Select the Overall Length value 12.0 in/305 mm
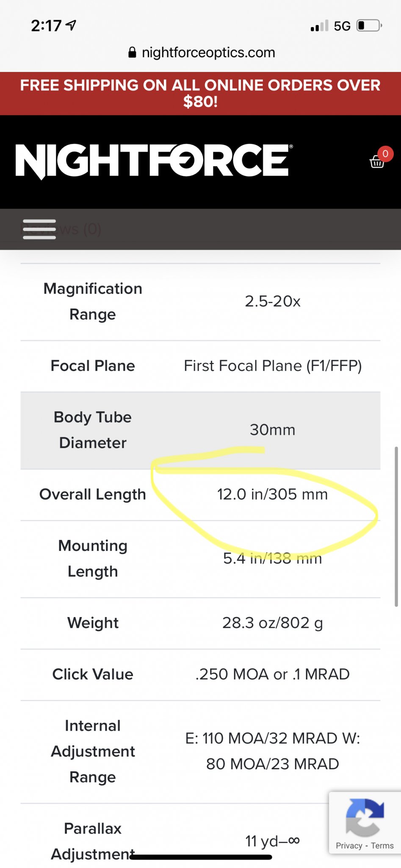 pyautogui.click(x=272, y=494)
